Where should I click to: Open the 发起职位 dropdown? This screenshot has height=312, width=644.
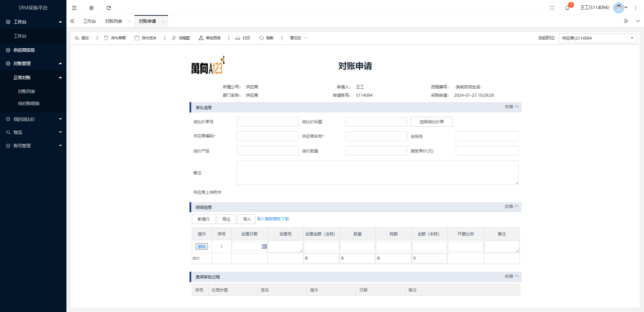[598, 38]
